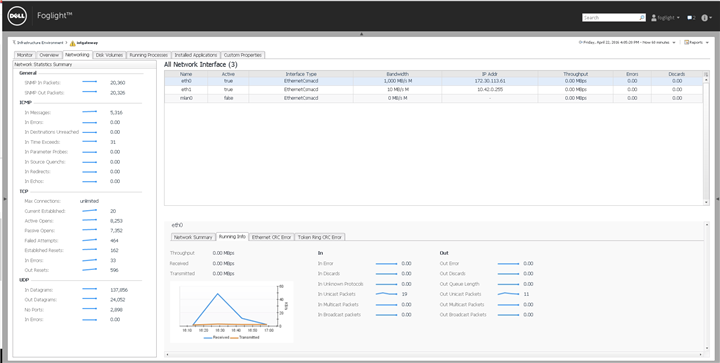Screen dimensions: 720x363
Task: Click the 1,000 MB/s M bandwidth cell
Action: tap(398, 81)
